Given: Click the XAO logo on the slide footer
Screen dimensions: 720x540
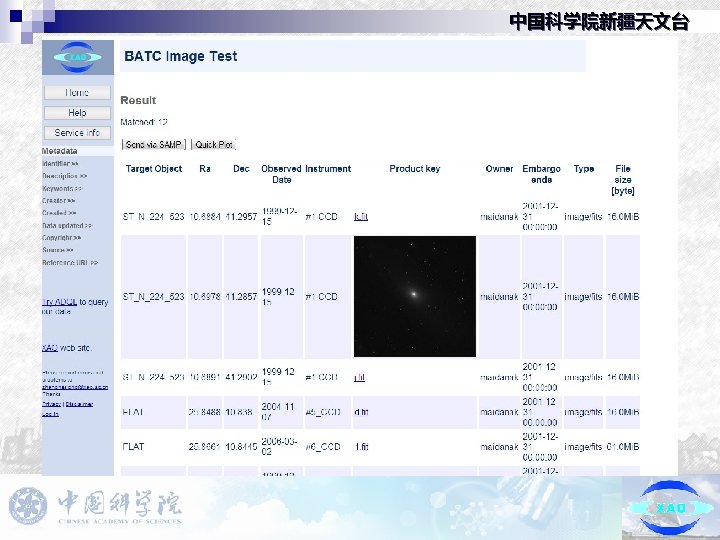Looking at the screenshot, I should tap(670, 507).
